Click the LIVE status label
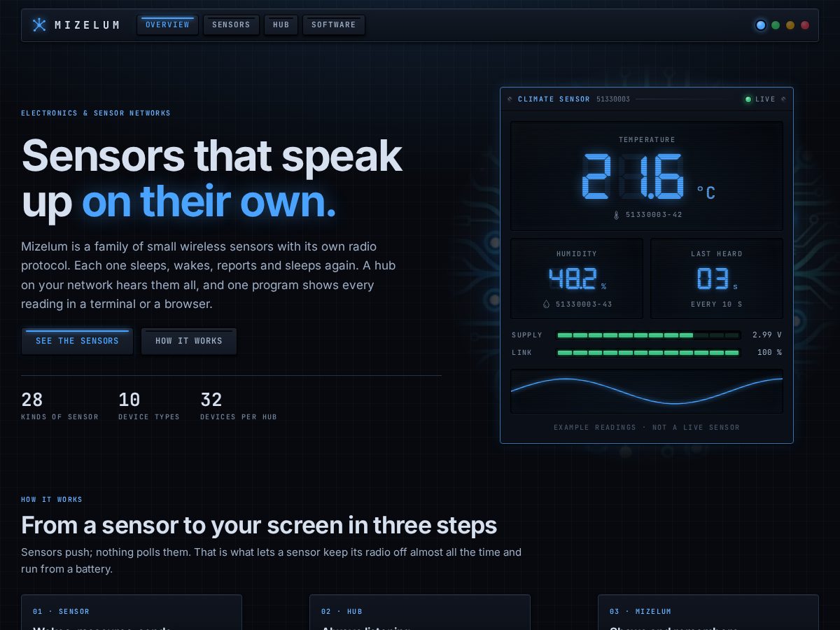This screenshot has height=630, width=840. (765, 99)
